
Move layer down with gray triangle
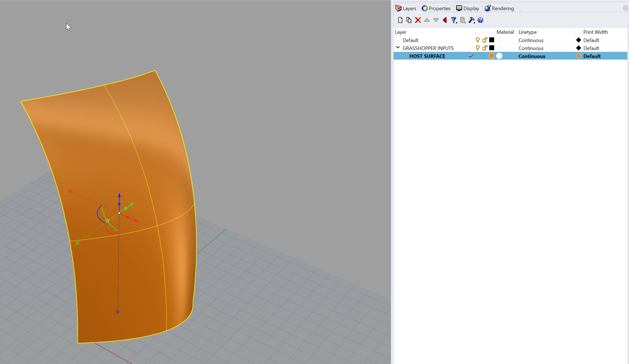point(436,20)
